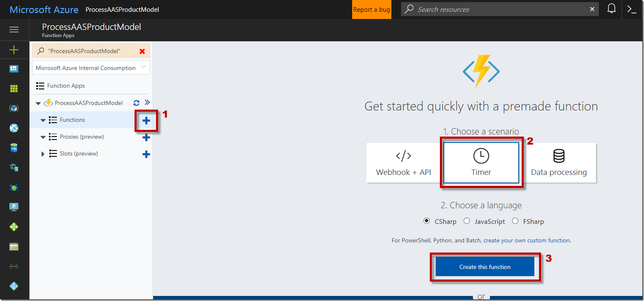Viewport: 644px width, 301px height.
Task: Open Azure Active Directory icon at sidebar bottom
Action: coord(14,286)
